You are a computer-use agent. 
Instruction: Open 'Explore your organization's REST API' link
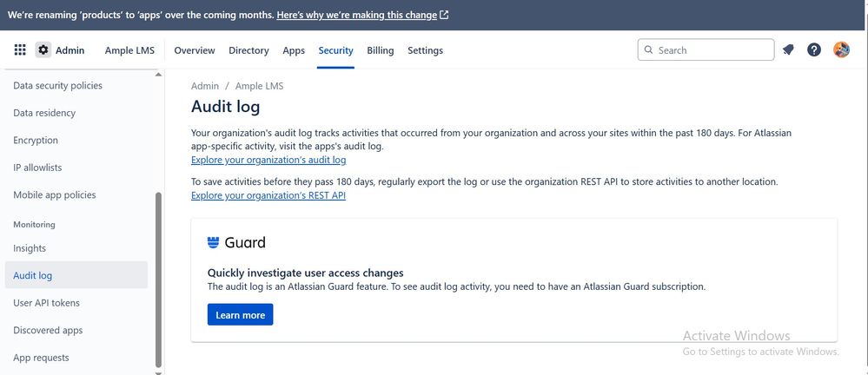[x=268, y=195]
